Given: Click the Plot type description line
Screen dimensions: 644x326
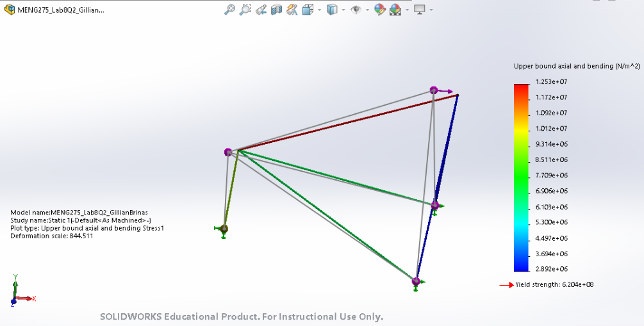Looking at the screenshot, I should tap(87, 228).
